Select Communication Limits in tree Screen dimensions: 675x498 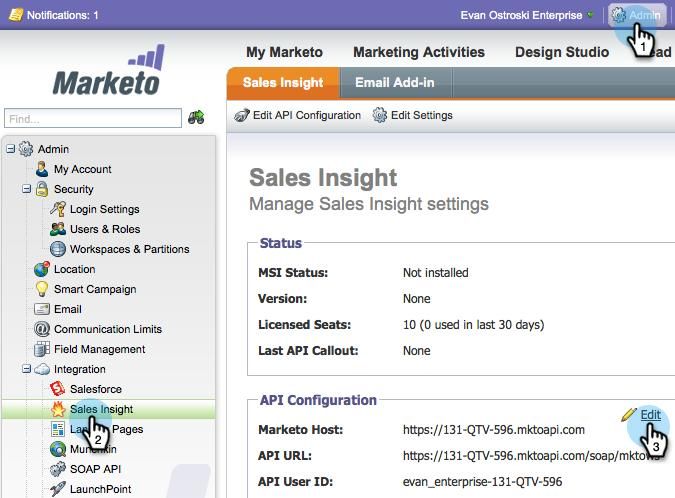pyautogui.click(x=107, y=329)
